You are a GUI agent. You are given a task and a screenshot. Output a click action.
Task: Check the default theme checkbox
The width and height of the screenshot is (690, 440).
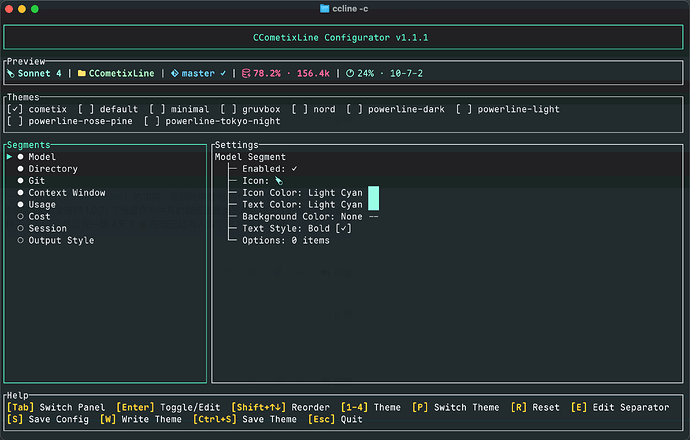86,109
